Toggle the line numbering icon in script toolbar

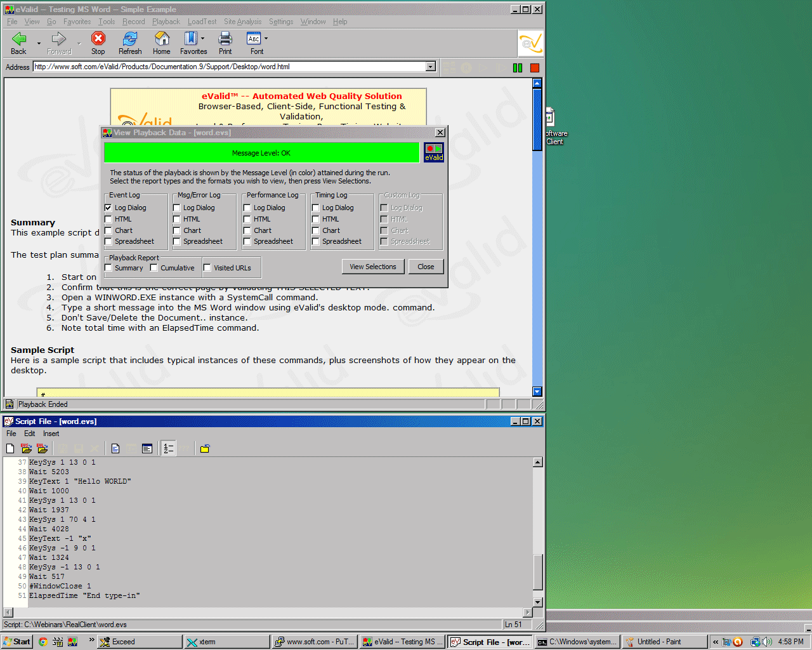[x=168, y=449]
